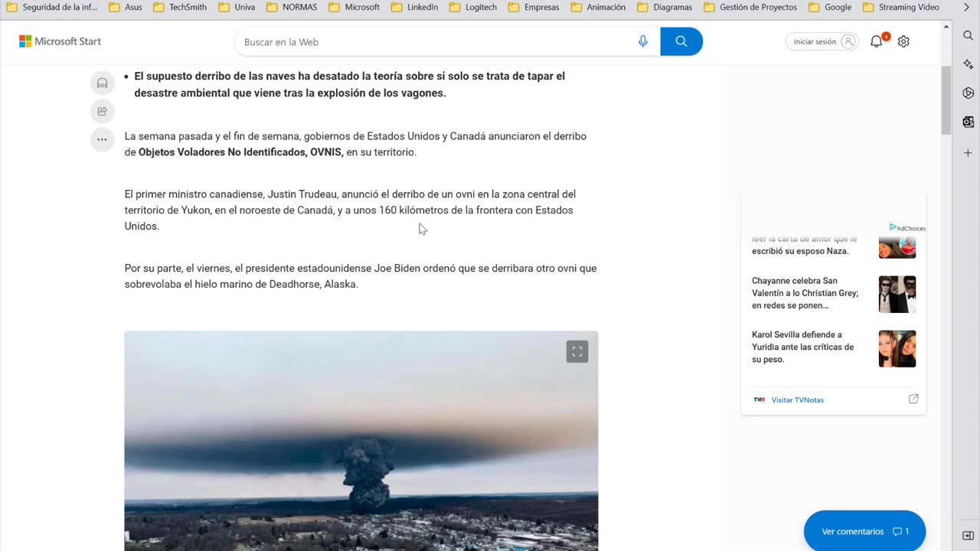Open Edge sidebar search icon
Image resolution: width=980 pixels, height=551 pixels.
969,36
